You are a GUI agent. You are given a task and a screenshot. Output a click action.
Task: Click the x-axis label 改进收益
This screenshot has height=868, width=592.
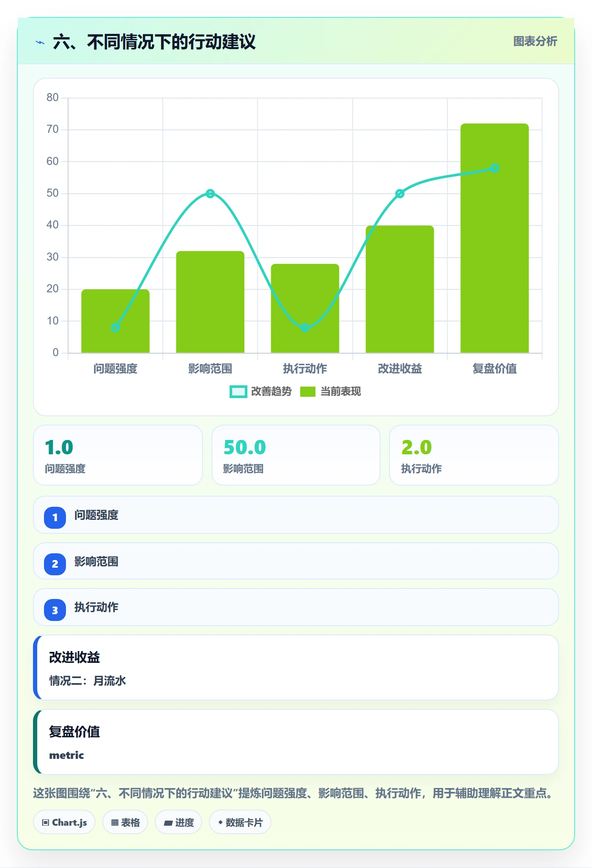click(400, 368)
